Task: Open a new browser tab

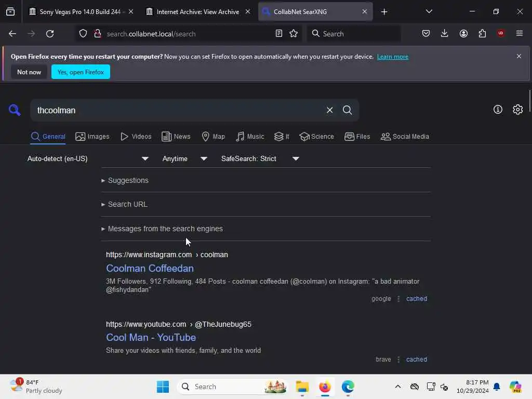Action: 384,12
